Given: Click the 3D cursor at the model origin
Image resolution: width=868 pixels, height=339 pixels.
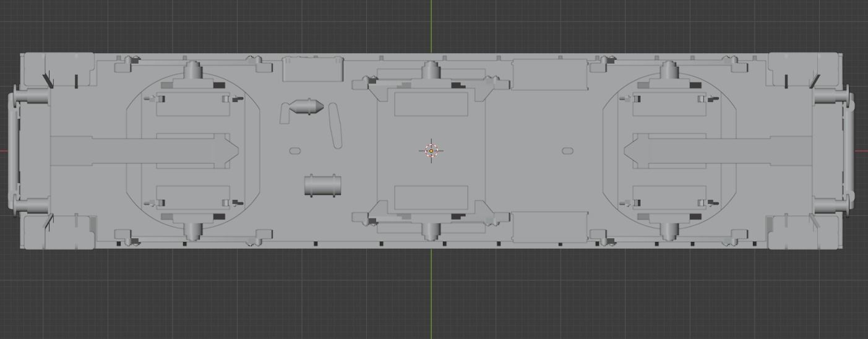Looking at the screenshot, I should click(x=431, y=150).
